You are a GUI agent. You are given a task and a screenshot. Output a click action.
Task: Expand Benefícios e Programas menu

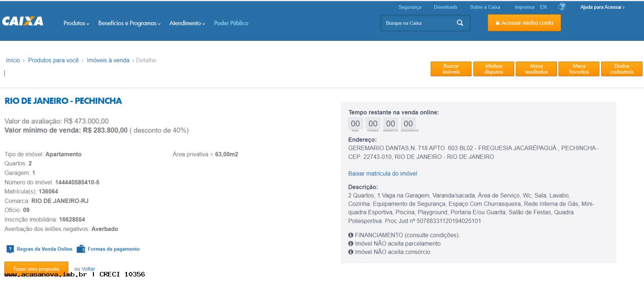point(129,23)
